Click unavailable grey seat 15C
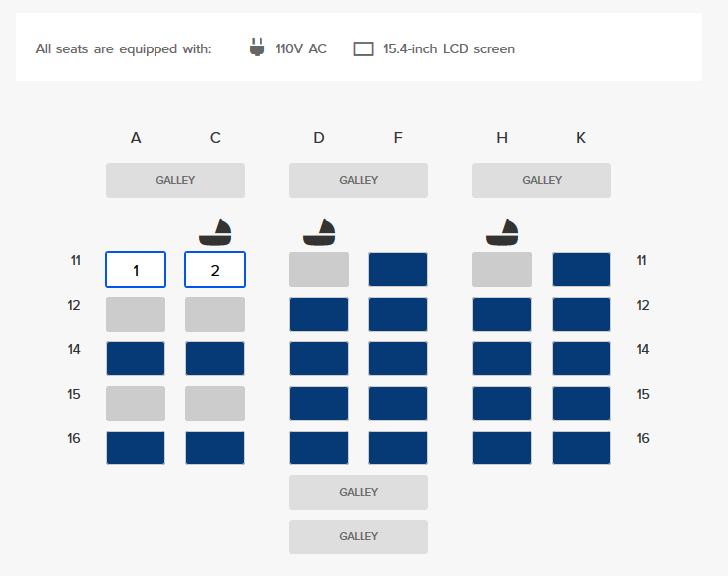This screenshot has height=576, width=728. pyautogui.click(x=215, y=404)
